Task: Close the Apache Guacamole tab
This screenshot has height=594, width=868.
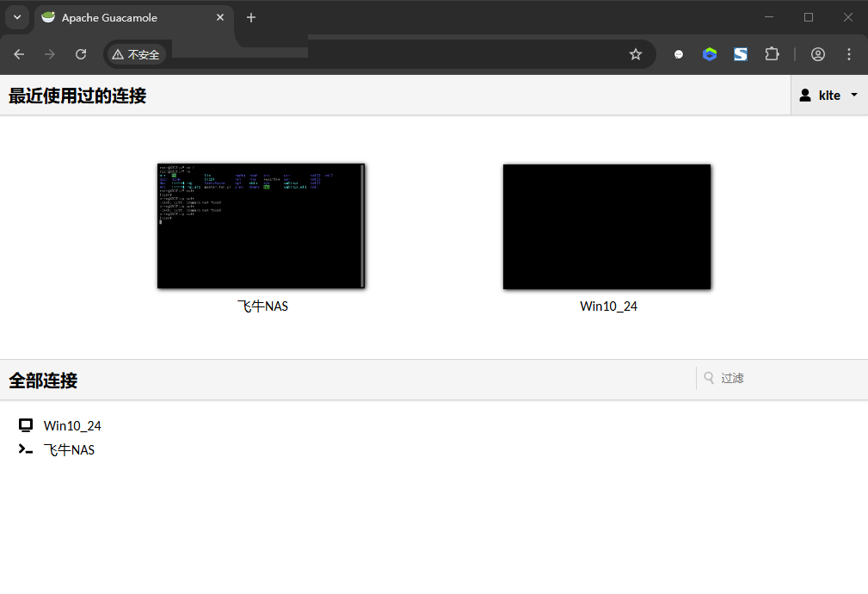Action: (x=220, y=17)
